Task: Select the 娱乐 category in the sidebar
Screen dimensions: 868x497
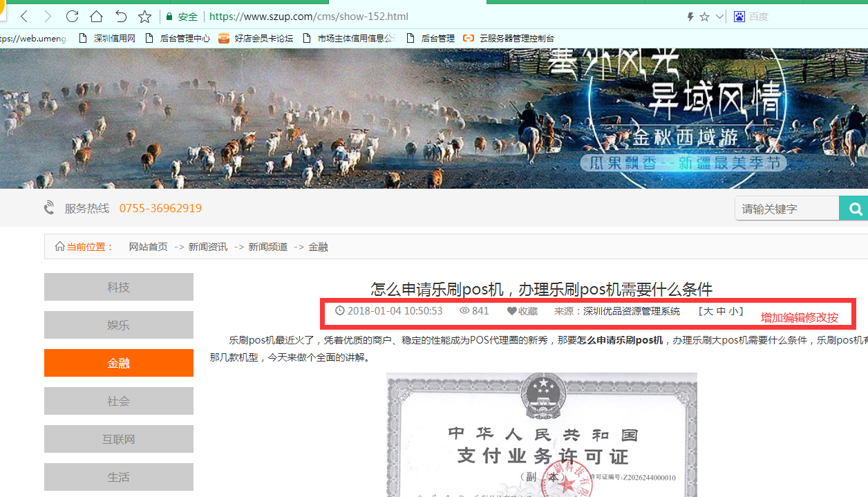Action: 119,325
